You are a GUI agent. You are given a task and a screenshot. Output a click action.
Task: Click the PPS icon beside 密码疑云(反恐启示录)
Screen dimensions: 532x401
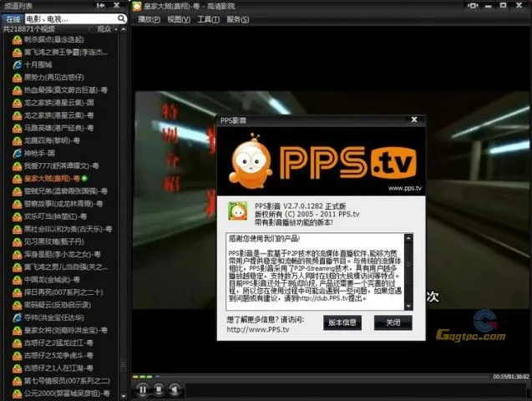pyautogui.click(x=17, y=305)
